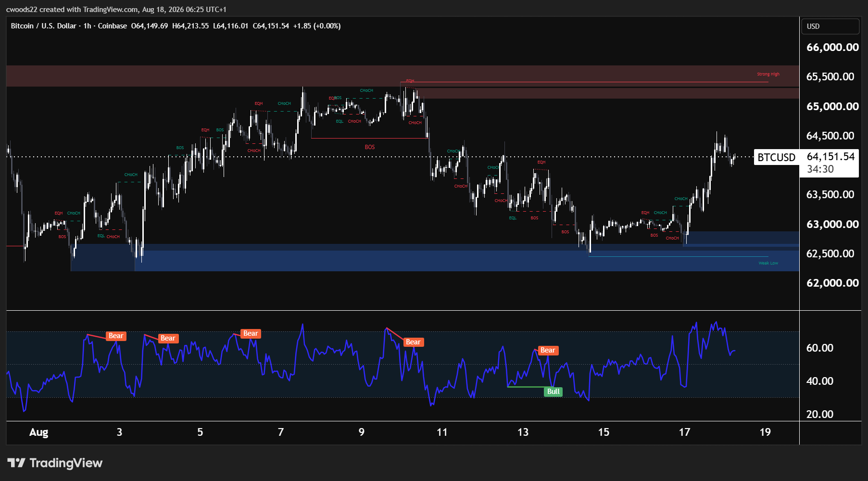Click the 34:30 candle countdown timer

click(x=820, y=169)
